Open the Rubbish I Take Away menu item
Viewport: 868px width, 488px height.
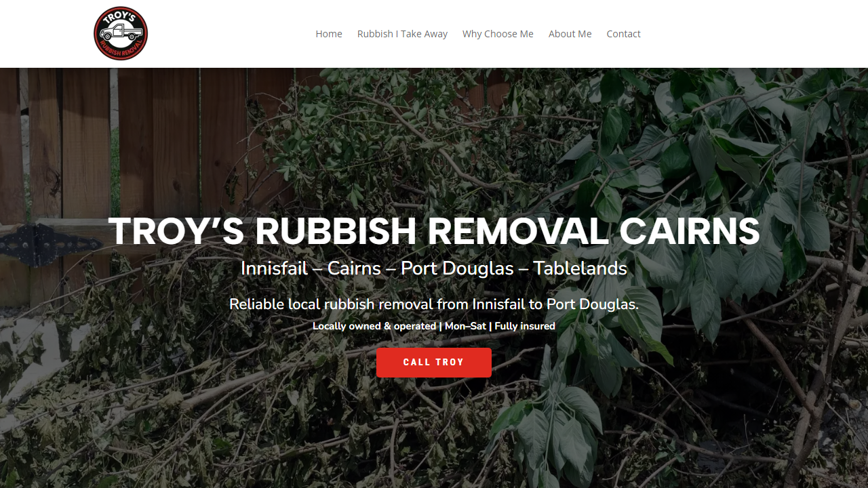[x=402, y=34]
